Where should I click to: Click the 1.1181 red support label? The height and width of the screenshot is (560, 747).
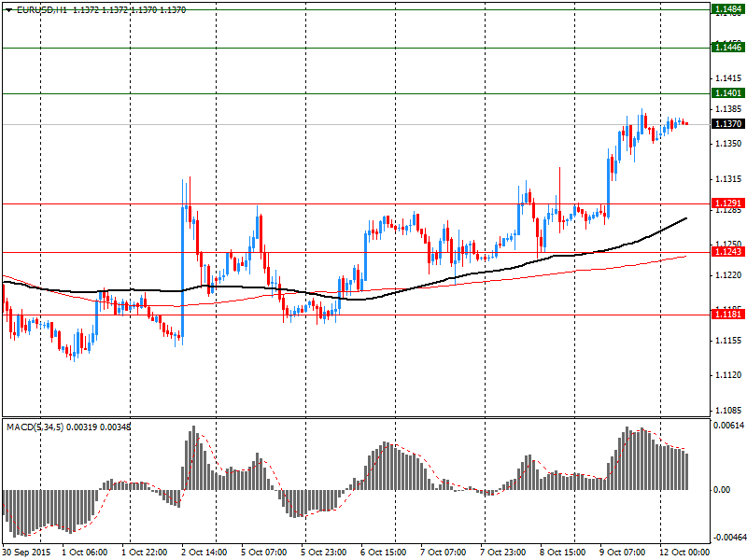[728, 315]
